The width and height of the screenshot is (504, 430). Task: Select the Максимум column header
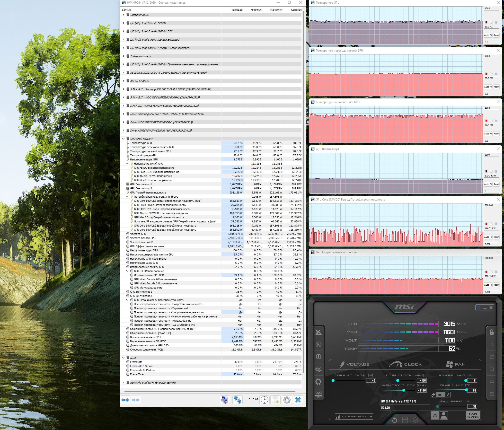[x=276, y=10]
